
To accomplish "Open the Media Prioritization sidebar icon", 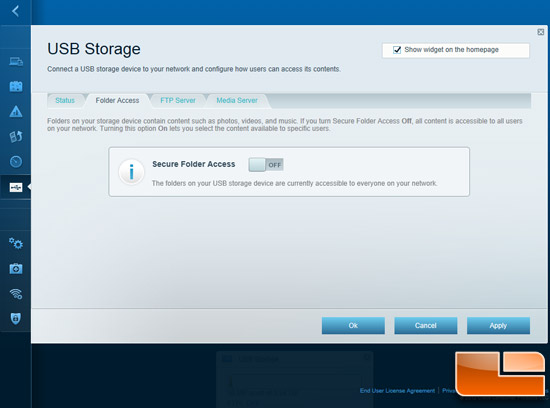I will click(x=16, y=136).
